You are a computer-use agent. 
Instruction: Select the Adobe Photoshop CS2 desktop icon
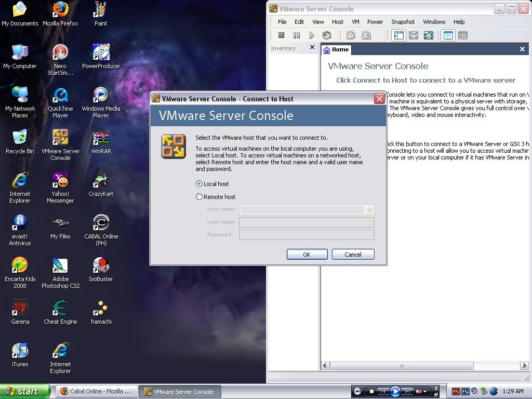tap(60, 273)
